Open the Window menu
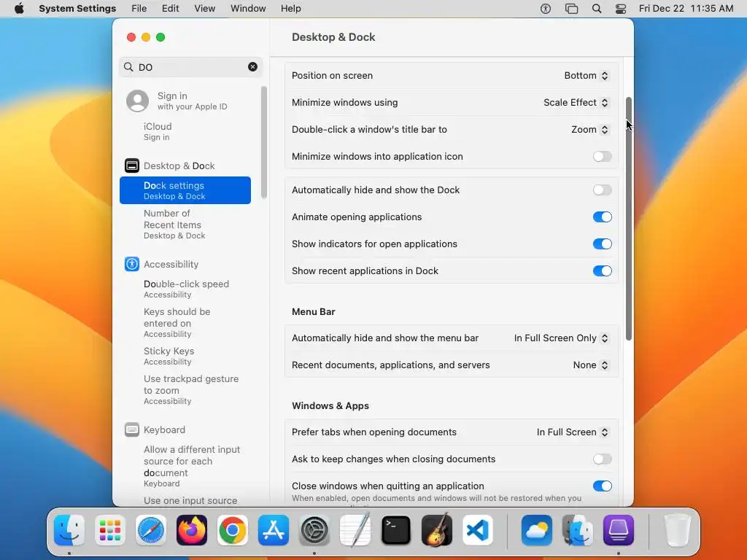The image size is (747, 560). (x=248, y=9)
